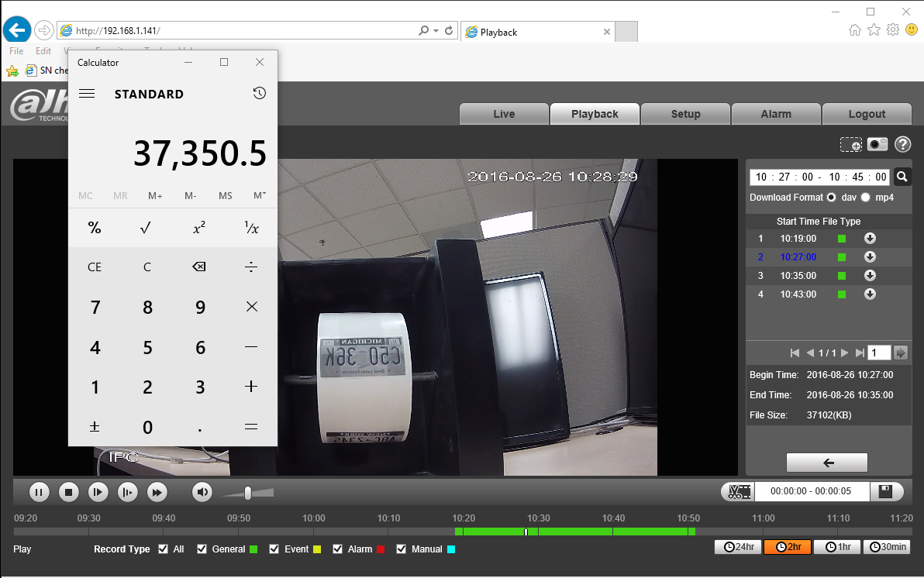Screen dimensions: 924x578
Task: Click the fast forward button
Action: click(157, 492)
